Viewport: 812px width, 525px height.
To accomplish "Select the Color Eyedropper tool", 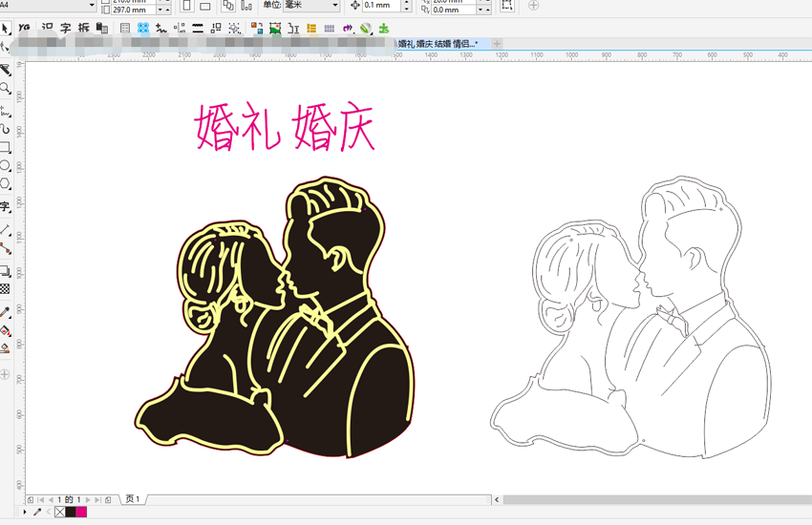I will [x=5, y=311].
